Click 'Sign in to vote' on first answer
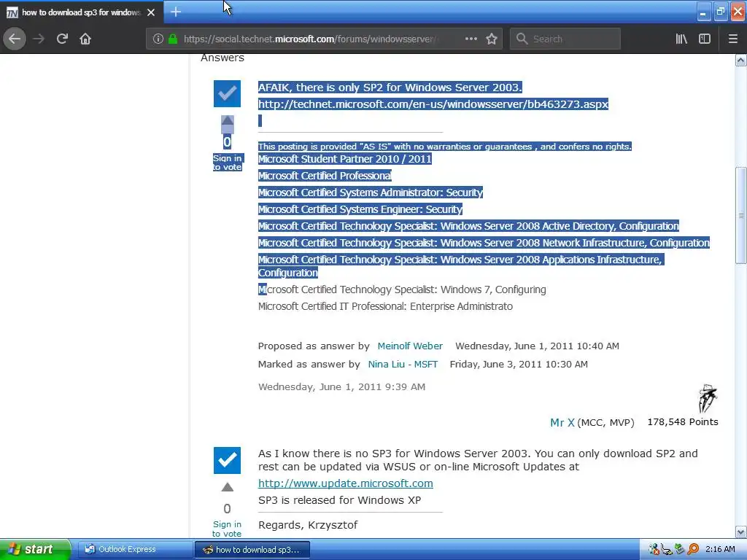The width and height of the screenshot is (747, 560). [x=228, y=163]
